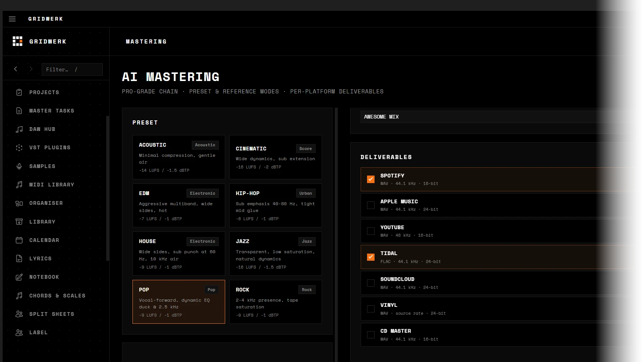Check the YouTube deliverable checkbox
This screenshot has height=362, width=644.
pos(371,231)
